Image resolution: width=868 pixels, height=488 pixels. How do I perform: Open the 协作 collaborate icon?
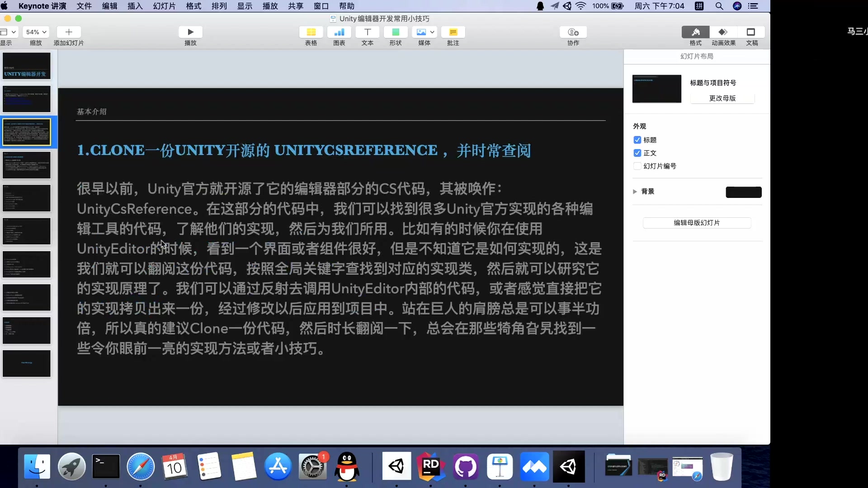point(573,32)
